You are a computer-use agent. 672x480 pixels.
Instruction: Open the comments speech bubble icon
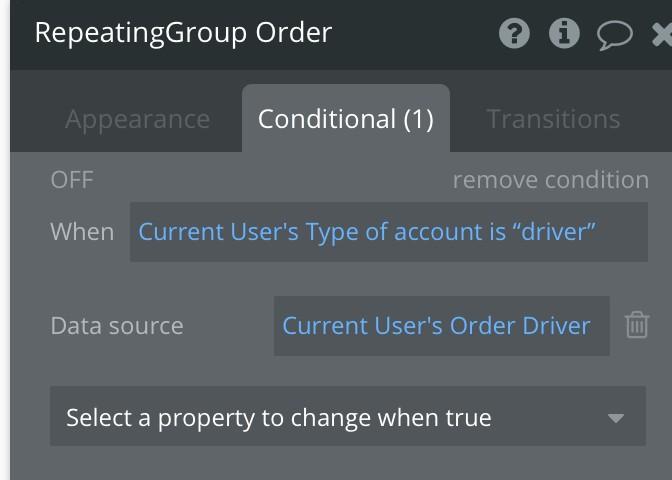tap(615, 35)
